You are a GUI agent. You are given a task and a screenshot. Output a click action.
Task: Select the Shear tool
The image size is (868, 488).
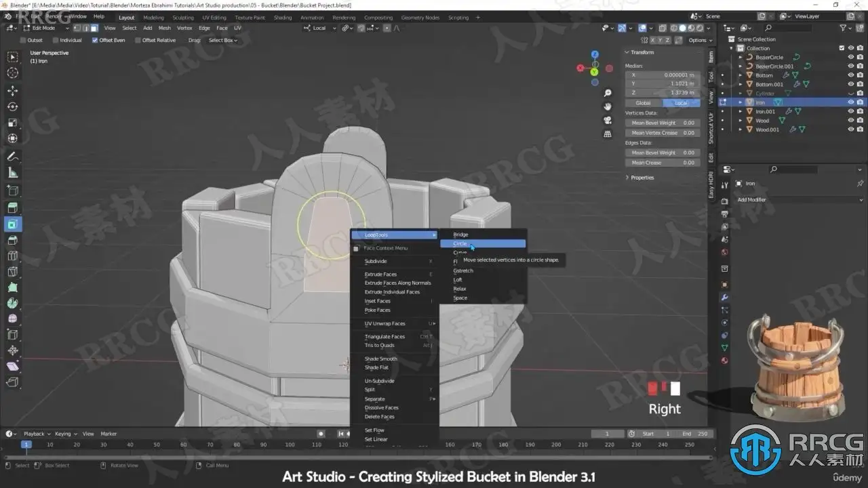(12, 367)
